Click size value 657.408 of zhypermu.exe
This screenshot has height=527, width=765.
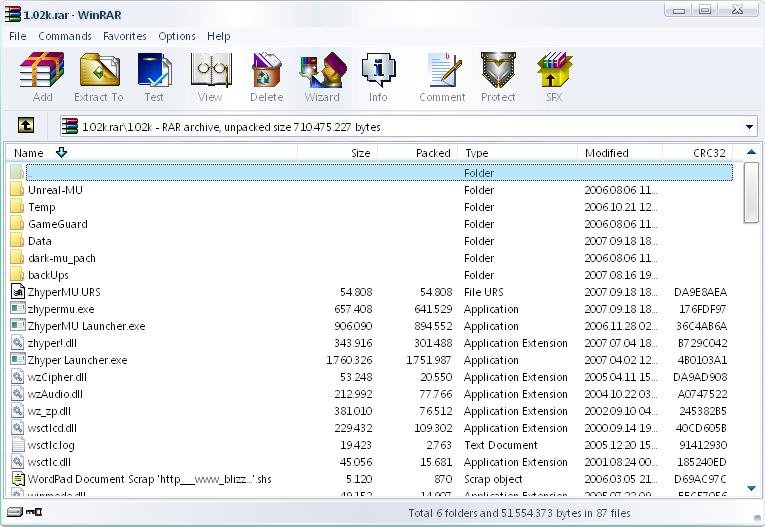coord(353,309)
